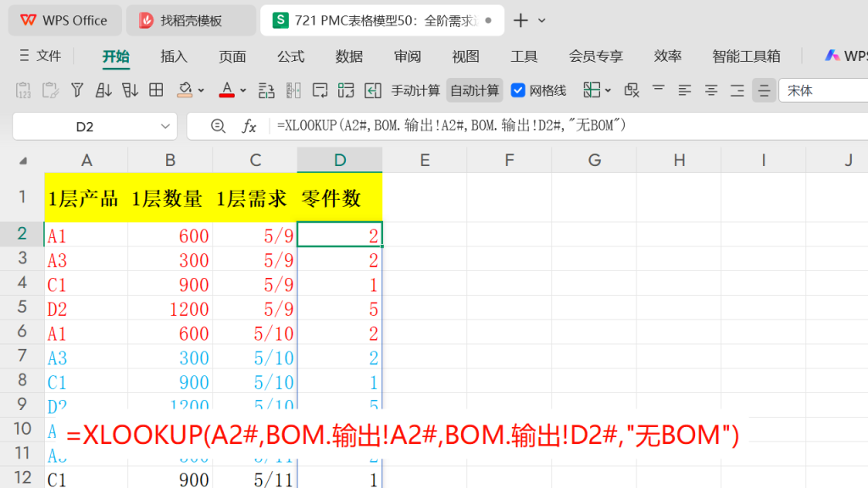Open the 文件 file menu
Image resolution: width=868 pixels, height=488 pixels.
41,56
